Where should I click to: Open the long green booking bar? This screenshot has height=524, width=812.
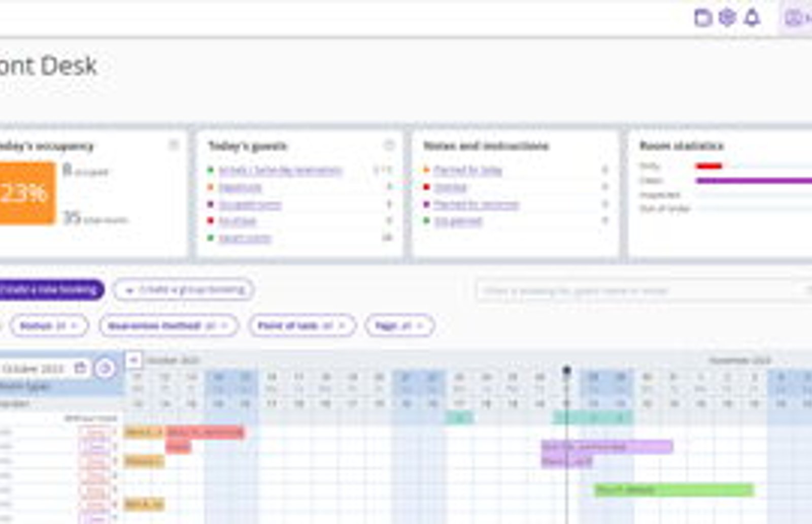[x=674, y=490]
